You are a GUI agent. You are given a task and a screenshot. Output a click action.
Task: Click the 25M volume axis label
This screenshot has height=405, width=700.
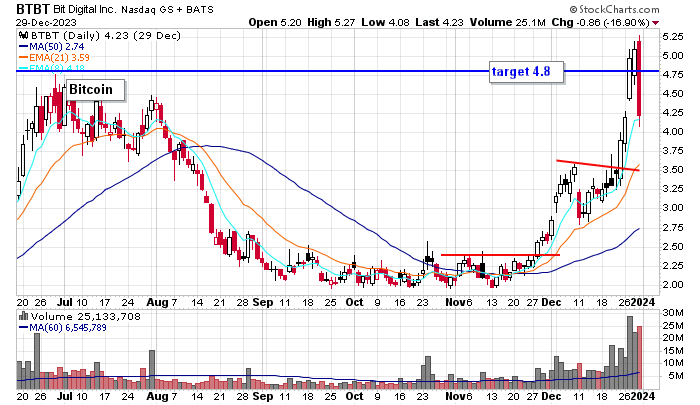[x=673, y=325]
